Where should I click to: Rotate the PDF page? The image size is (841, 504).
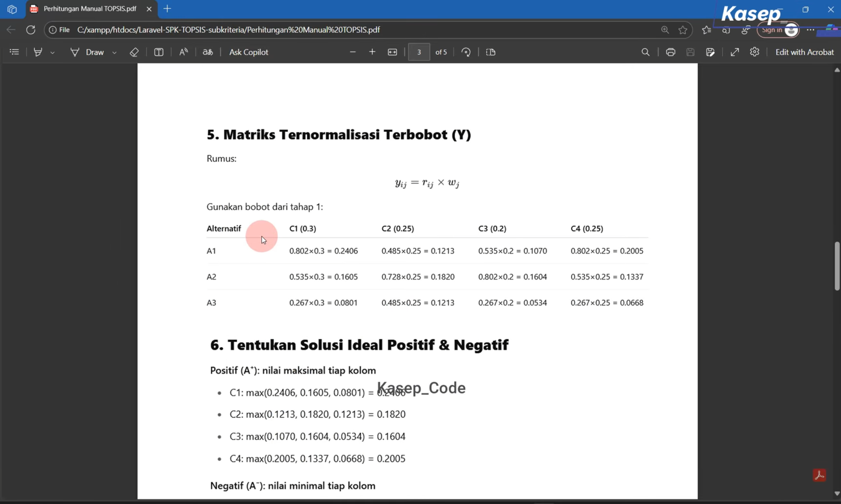tap(466, 52)
